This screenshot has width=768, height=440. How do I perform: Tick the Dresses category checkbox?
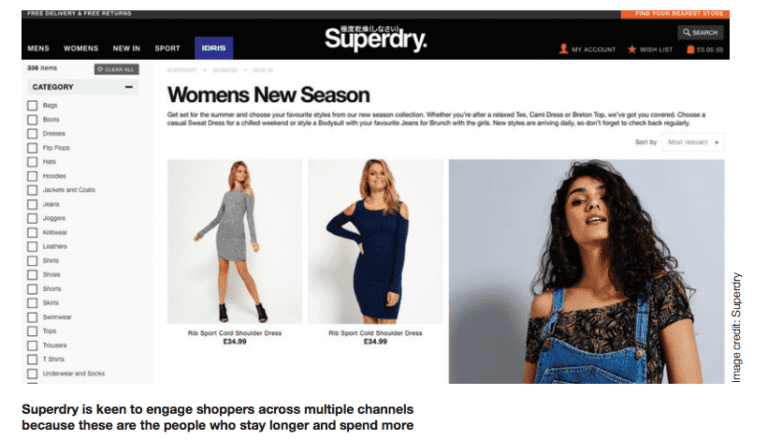tap(32, 134)
